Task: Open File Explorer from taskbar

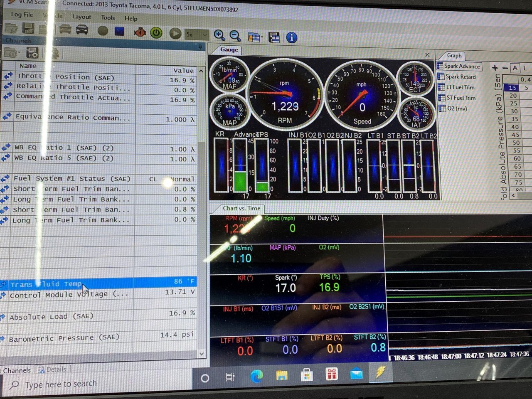Action: tap(282, 376)
